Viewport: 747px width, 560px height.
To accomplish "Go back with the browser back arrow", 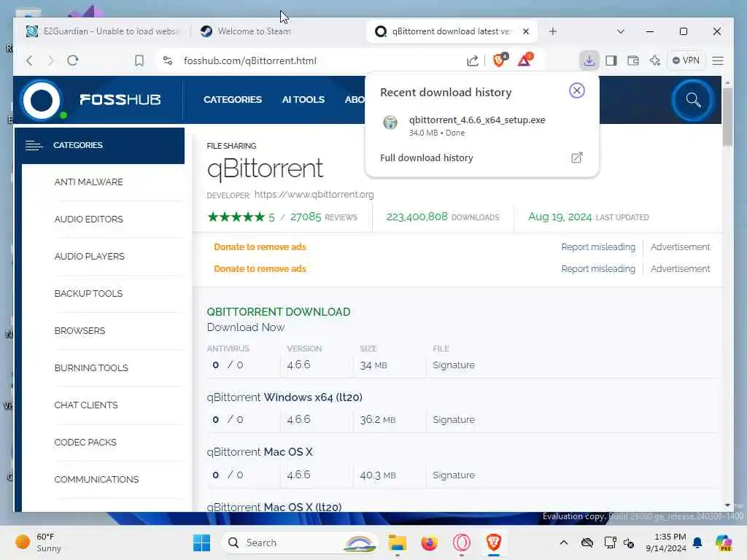I will (x=29, y=61).
